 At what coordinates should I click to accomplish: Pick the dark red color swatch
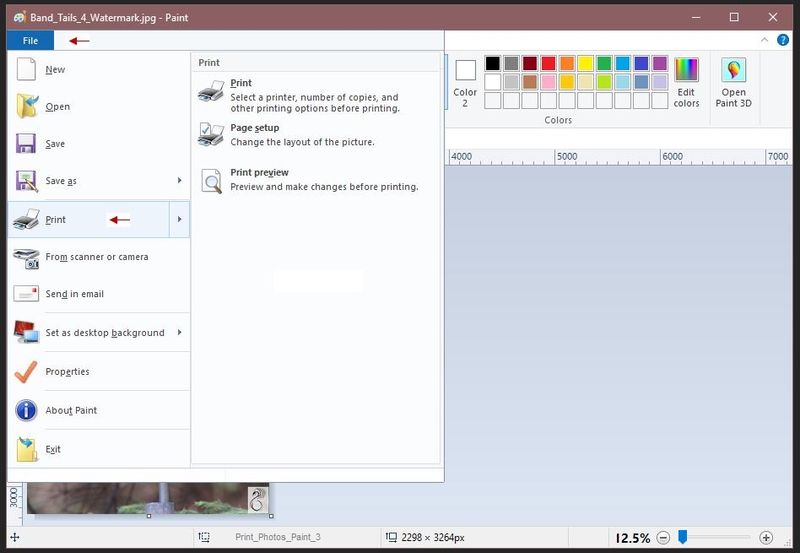(x=530, y=63)
